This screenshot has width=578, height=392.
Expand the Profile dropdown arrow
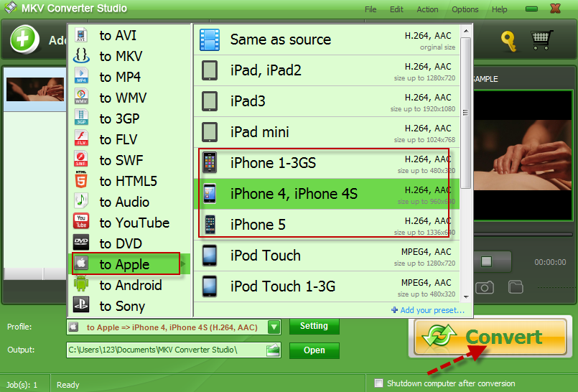pos(274,327)
